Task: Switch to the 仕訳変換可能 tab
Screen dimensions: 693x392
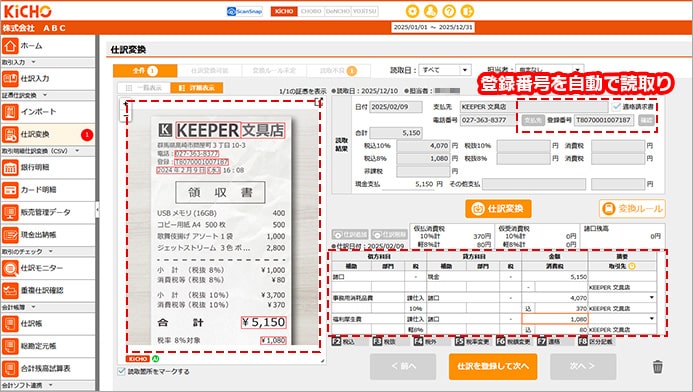Action: [x=209, y=71]
